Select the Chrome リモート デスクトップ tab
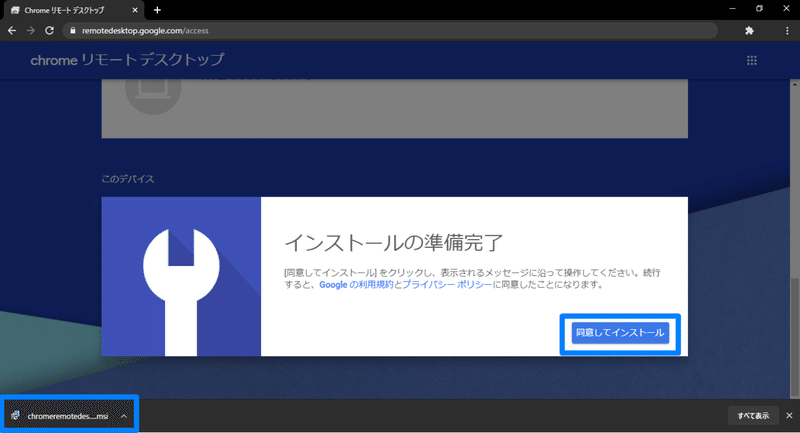Viewport: 800px width, 433px height. pos(74,10)
